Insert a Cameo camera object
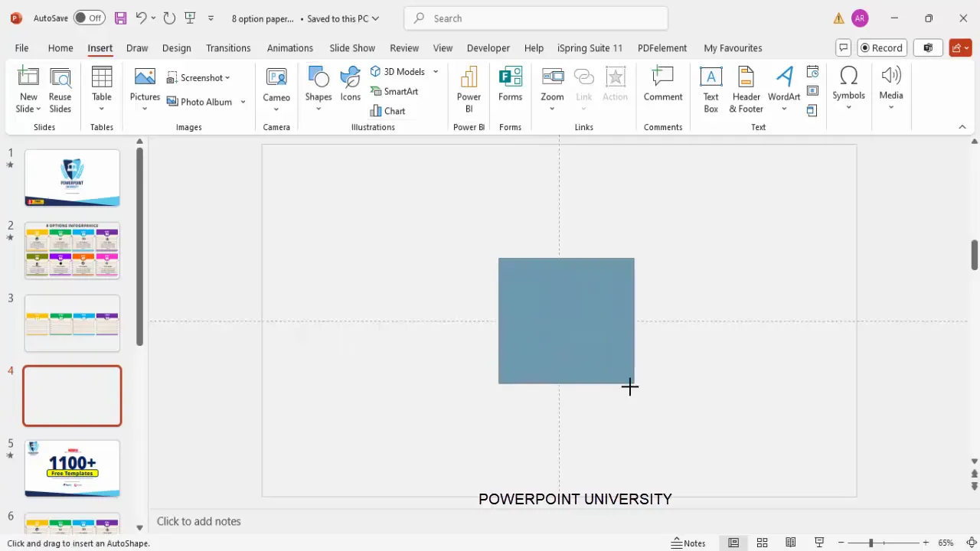Image resolution: width=980 pixels, height=551 pixels. pos(276,84)
